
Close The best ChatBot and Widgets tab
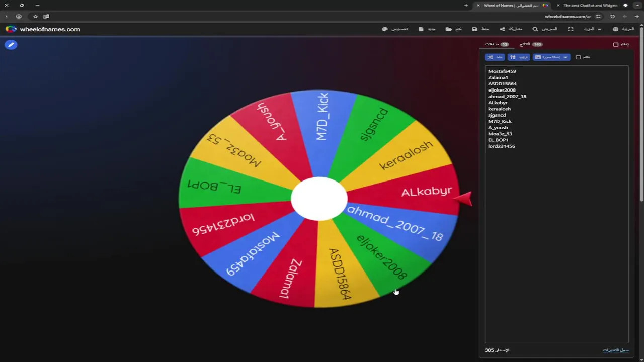point(558,5)
